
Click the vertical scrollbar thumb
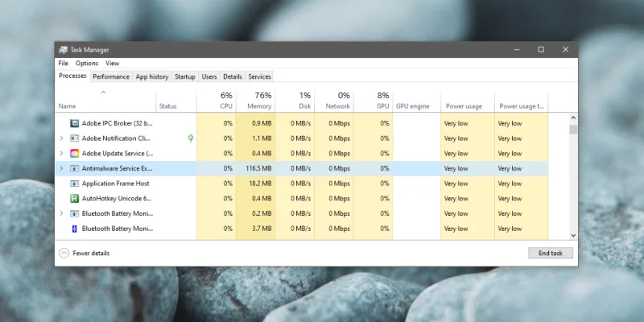click(x=573, y=130)
